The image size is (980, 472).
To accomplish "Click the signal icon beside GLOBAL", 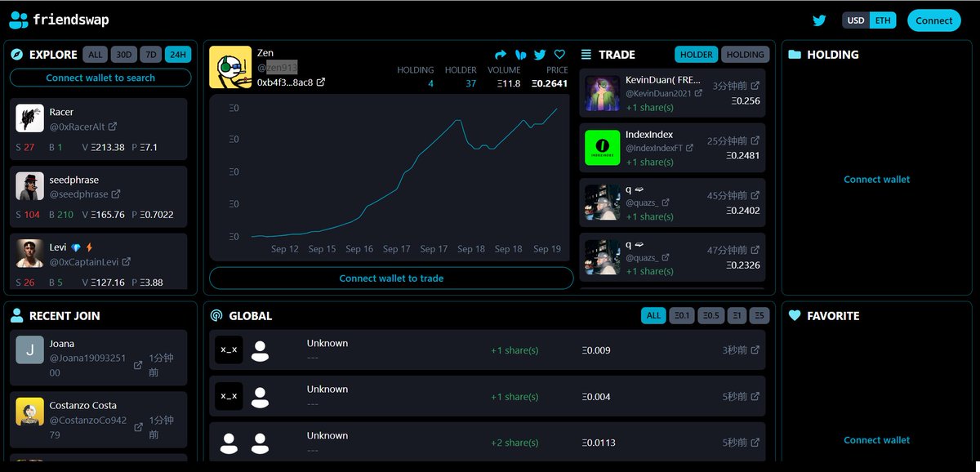I will point(216,316).
